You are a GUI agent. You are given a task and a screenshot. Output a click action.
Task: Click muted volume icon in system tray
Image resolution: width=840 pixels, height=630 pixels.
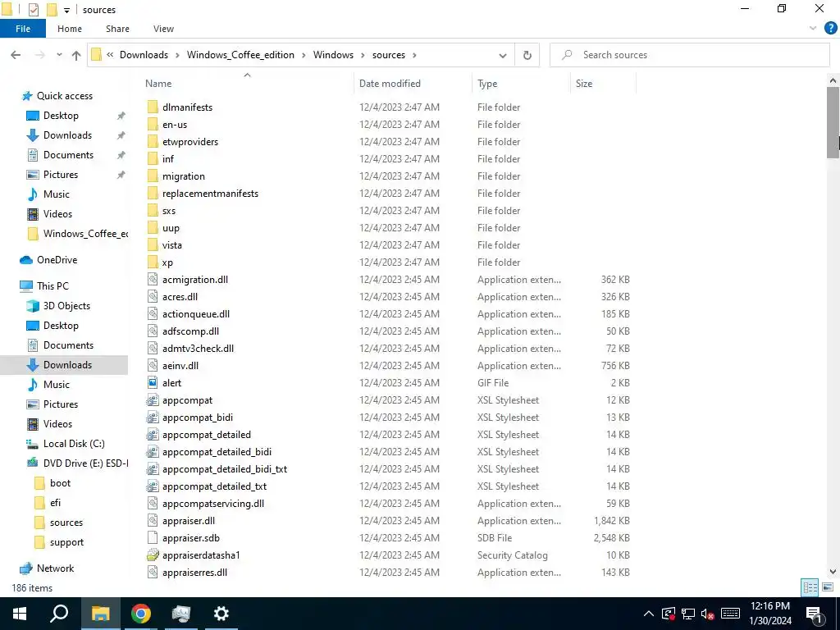point(708,614)
